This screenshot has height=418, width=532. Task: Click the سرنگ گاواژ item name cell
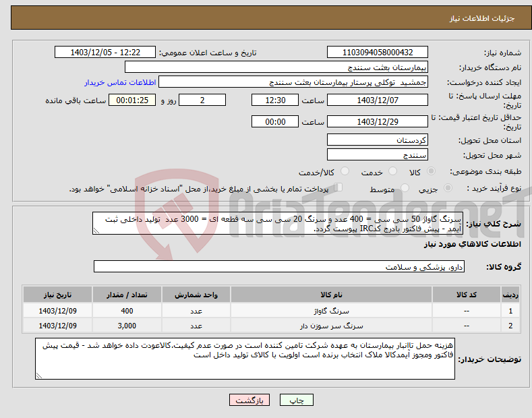[331, 311]
